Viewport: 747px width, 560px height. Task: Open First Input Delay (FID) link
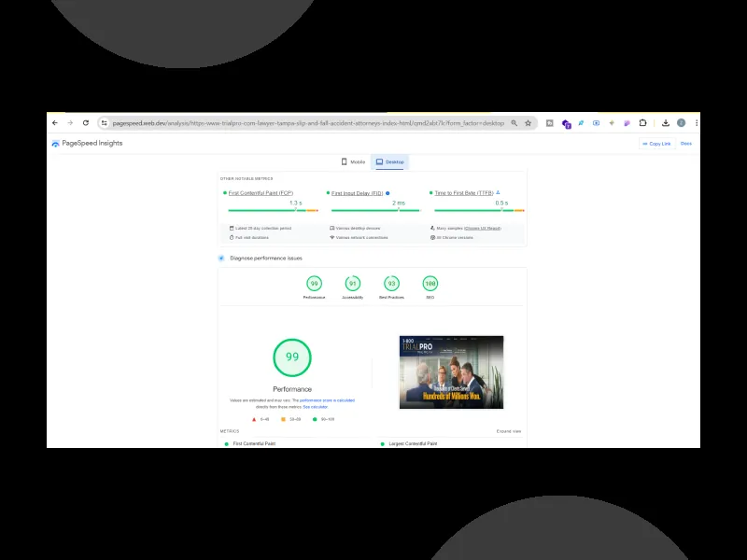(358, 193)
